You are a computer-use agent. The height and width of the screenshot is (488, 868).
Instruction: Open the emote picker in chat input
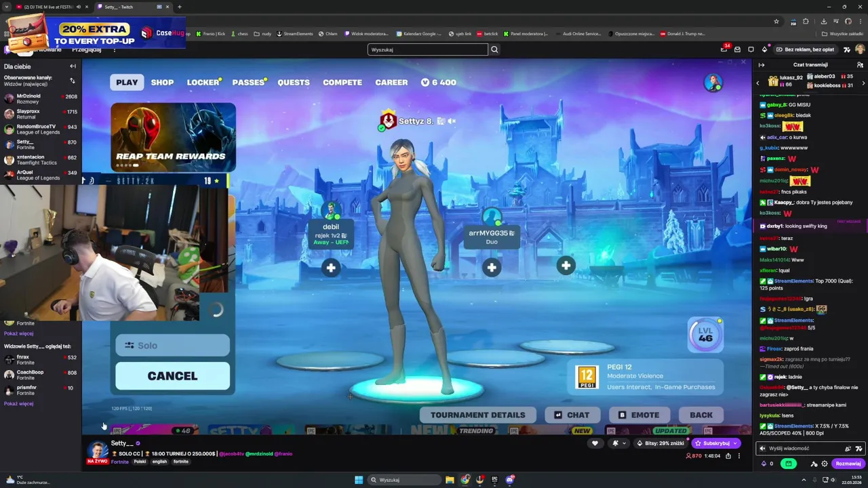pyautogui.click(x=859, y=449)
